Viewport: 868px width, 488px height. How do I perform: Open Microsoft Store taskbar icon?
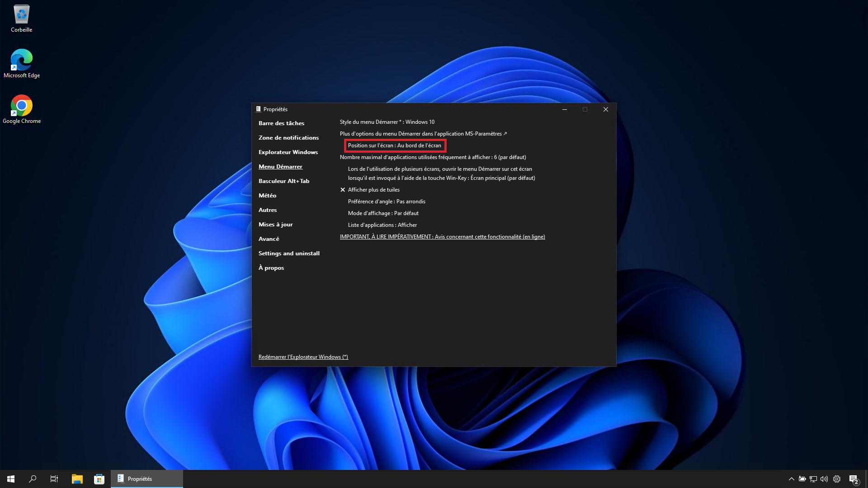point(99,479)
